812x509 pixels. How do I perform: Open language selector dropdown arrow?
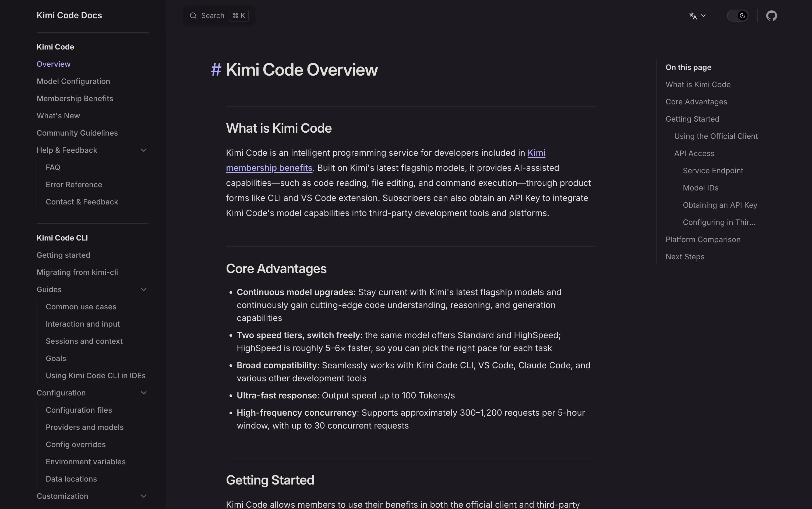(x=703, y=16)
